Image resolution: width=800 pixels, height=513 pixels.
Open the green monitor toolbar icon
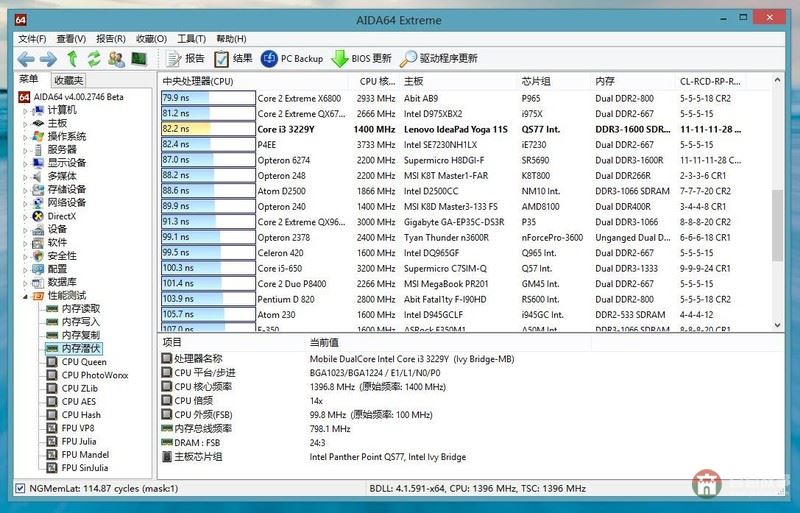click(x=139, y=59)
